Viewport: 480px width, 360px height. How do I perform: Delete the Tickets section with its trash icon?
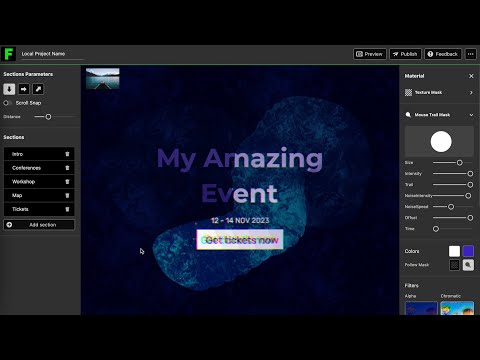click(x=67, y=209)
